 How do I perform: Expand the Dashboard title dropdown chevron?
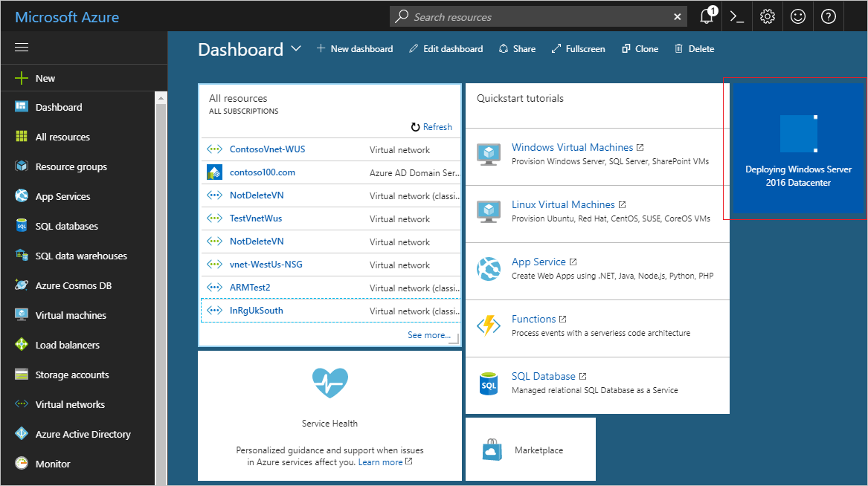click(x=296, y=48)
